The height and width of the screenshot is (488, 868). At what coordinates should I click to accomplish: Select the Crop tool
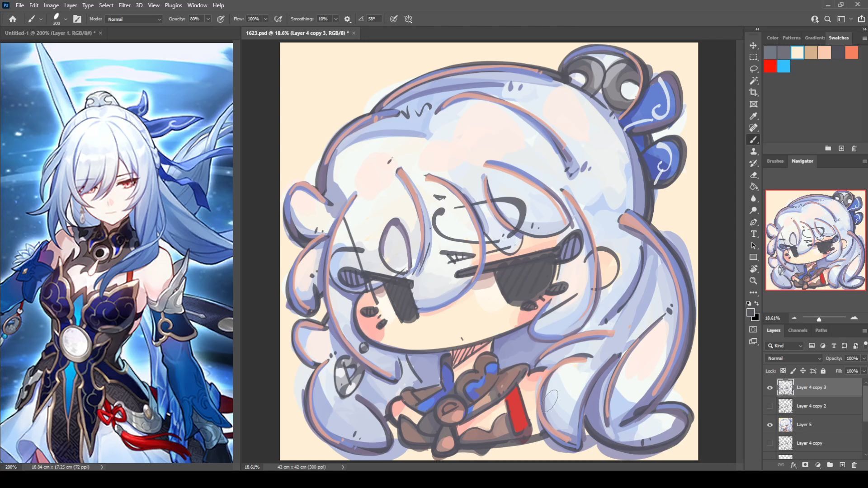coord(753,93)
